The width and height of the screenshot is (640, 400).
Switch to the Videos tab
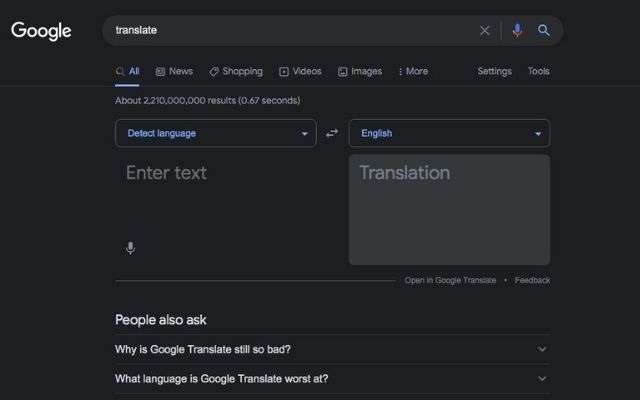click(x=300, y=71)
